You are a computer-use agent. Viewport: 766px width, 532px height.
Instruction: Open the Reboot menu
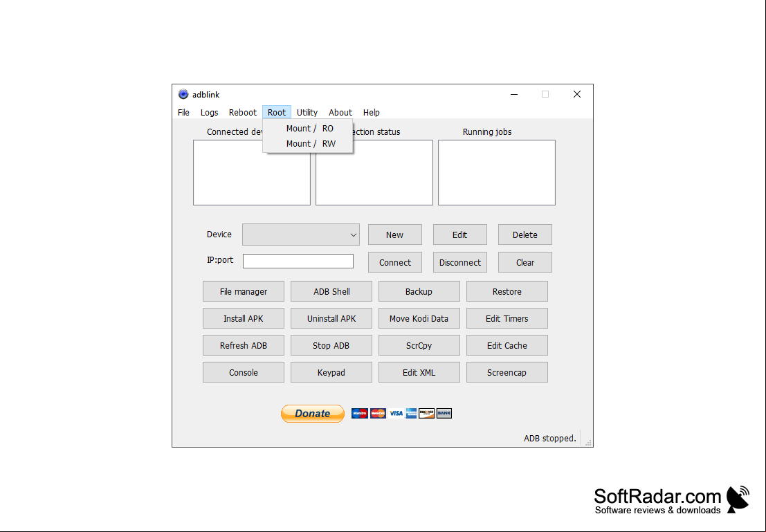(243, 112)
